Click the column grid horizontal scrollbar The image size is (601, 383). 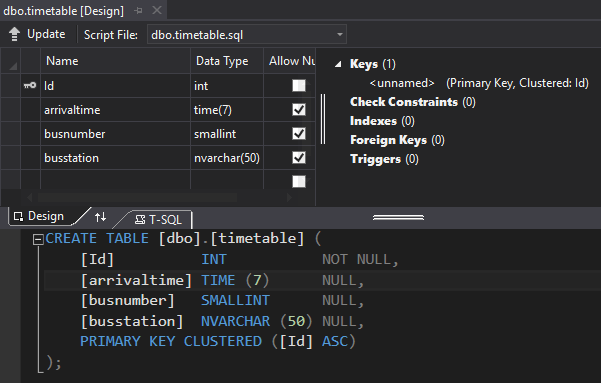(x=137, y=197)
